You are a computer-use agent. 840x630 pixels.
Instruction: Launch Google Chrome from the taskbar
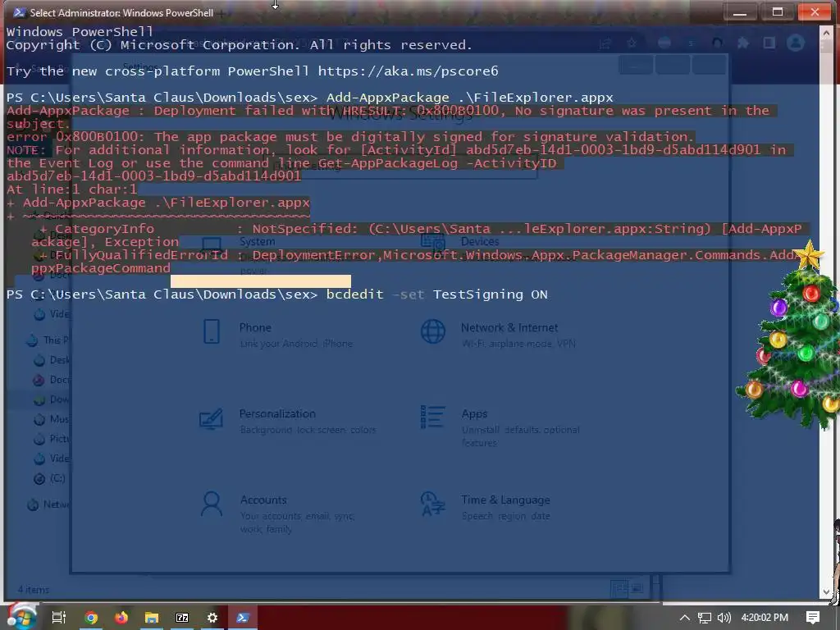pos(91,618)
